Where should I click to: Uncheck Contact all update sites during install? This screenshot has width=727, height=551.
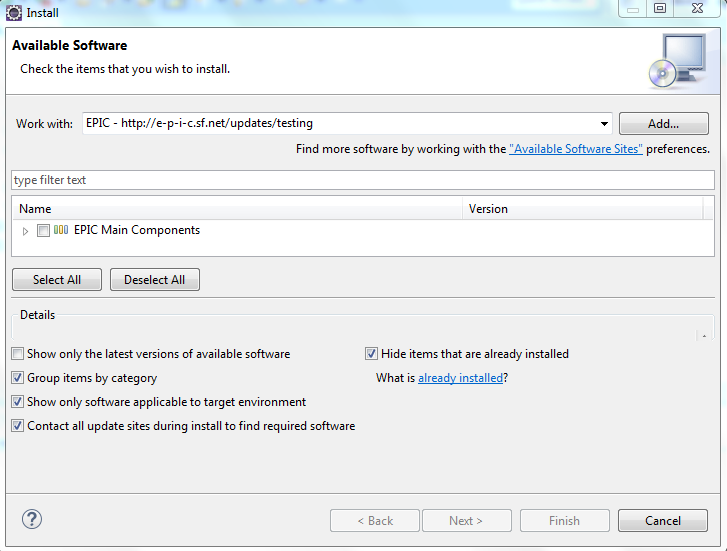click(x=18, y=426)
